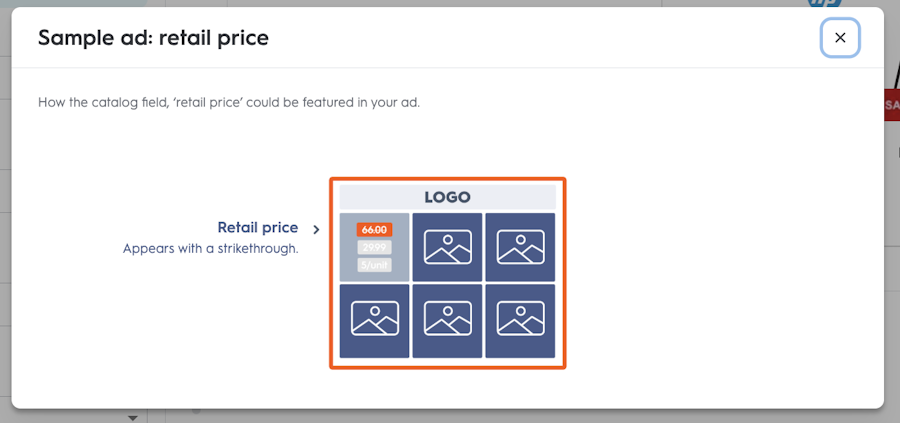This screenshot has height=423, width=900.
Task: Click the blue circular icon above the dialog
Action: coord(824,3)
